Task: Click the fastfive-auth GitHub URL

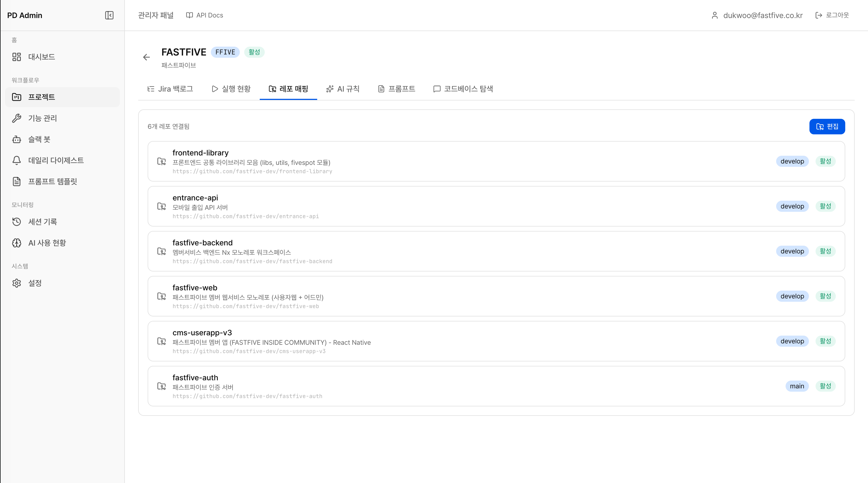Action: pyautogui.click(x=247, y=396)
